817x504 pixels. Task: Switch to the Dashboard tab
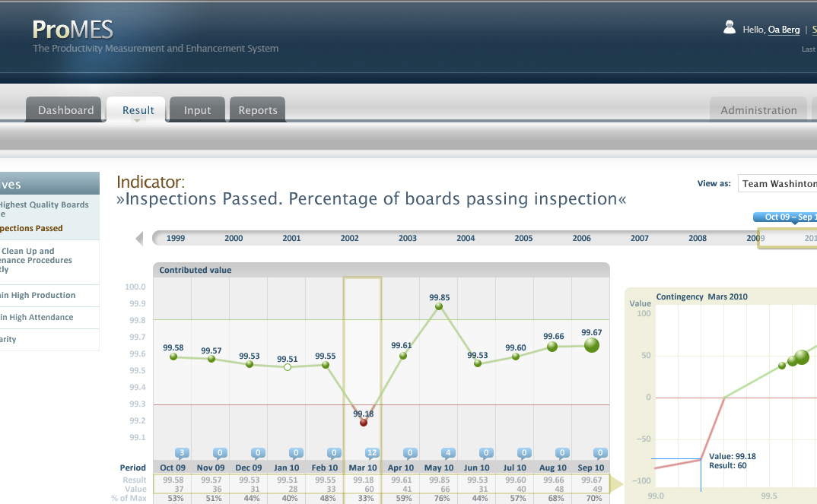point(66,110)
